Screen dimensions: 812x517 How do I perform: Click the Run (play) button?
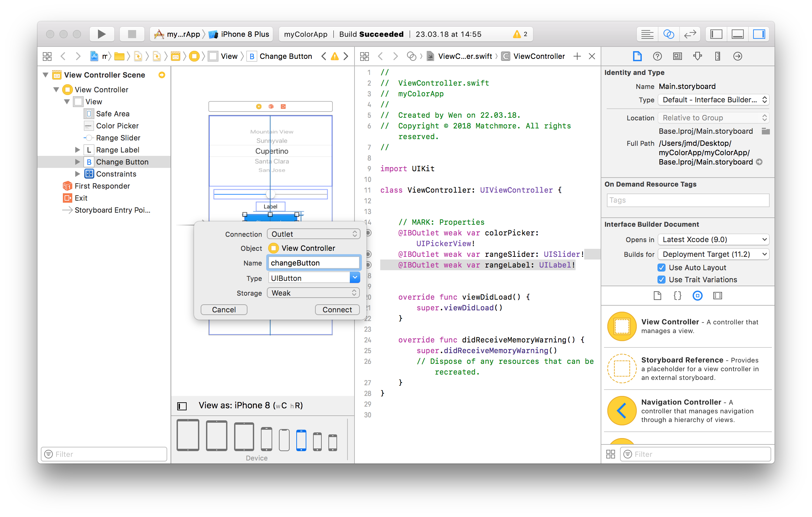pyautogui.click(x=102, y=34)
